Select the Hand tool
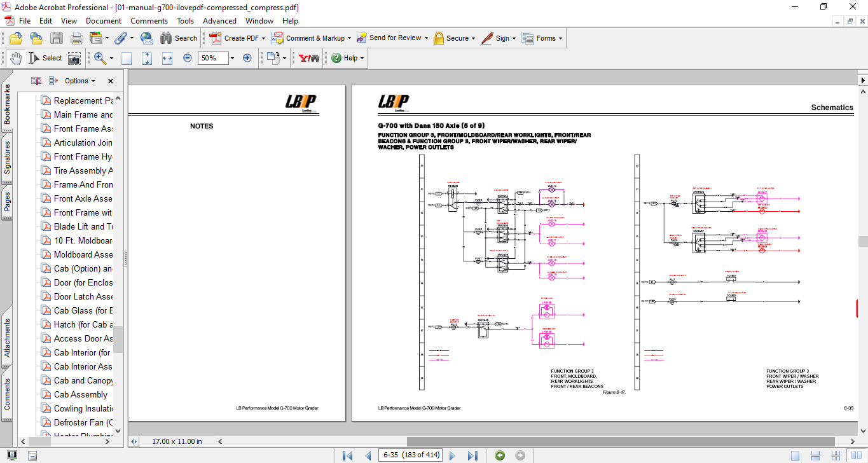 click(15, 58)
